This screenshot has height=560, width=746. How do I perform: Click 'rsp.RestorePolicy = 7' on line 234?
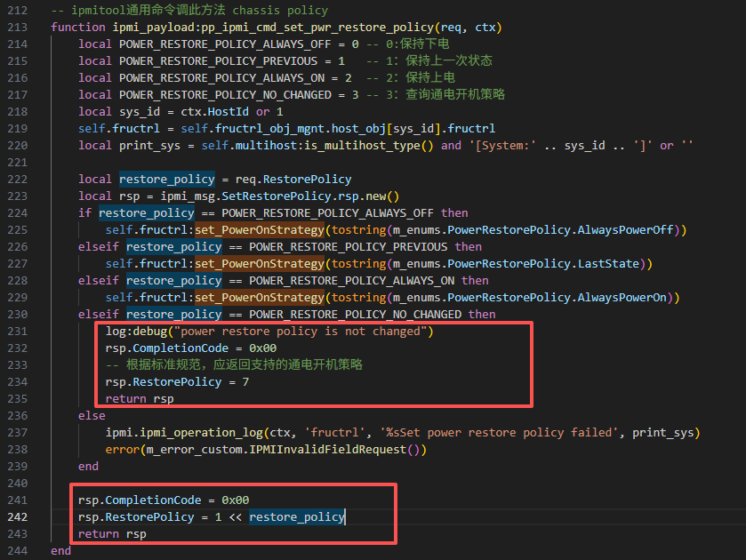pos(177,382)
